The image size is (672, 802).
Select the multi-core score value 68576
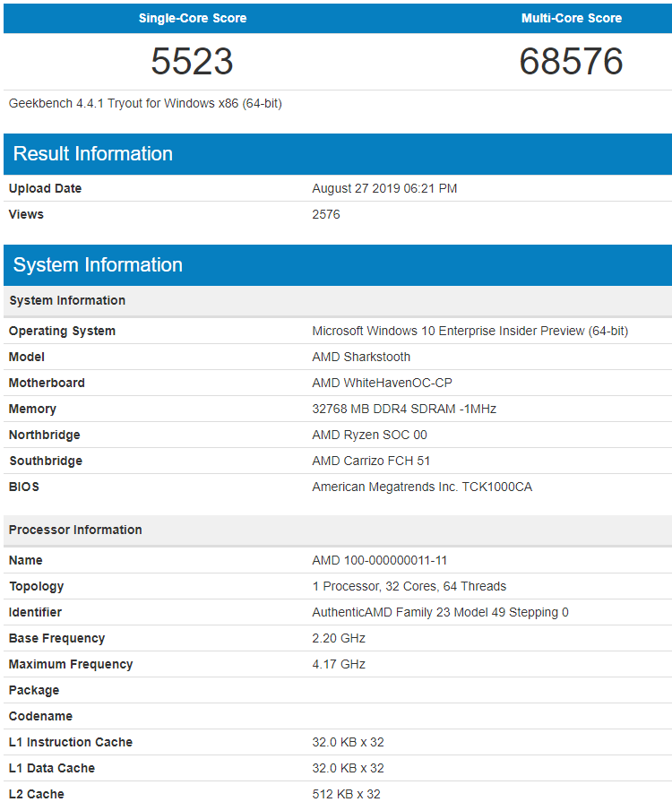tap(571, 61)
